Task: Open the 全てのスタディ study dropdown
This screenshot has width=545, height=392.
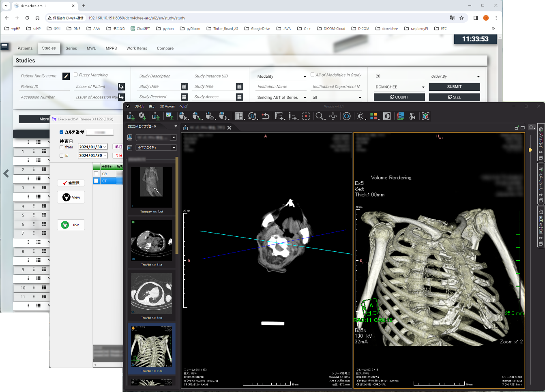Action: [x=156, y=148]
